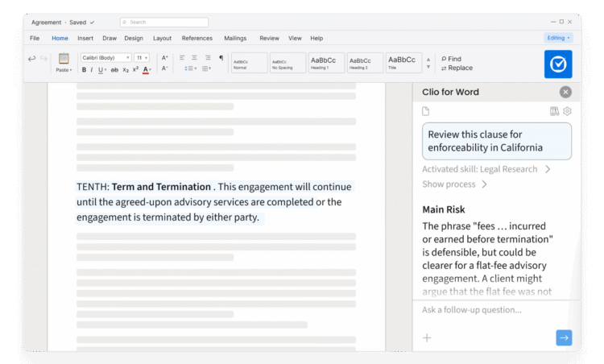Viewport: 604px width, 364px height.
Task: Apply the Title style
Action: coord(403,63)
